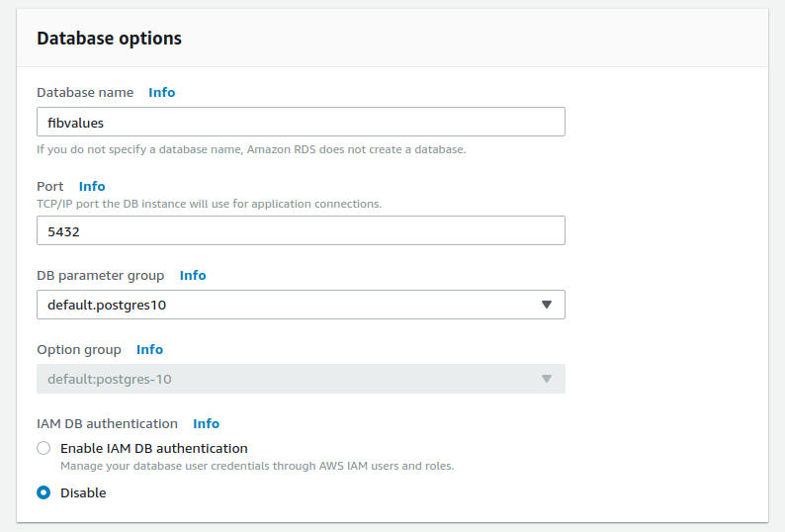The image size is (785, 532).
Task: Open Info link beside Database name
Action: (x=162, y=93)
